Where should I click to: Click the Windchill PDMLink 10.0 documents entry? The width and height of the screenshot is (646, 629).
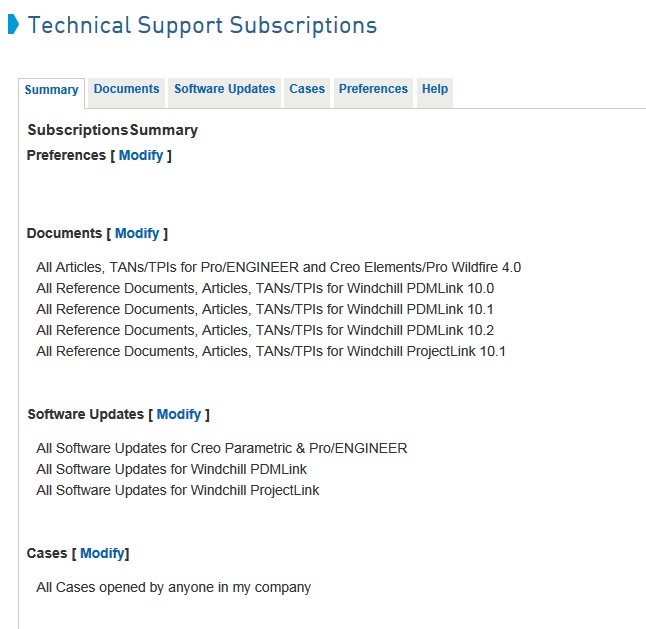[x=265, y=288]
